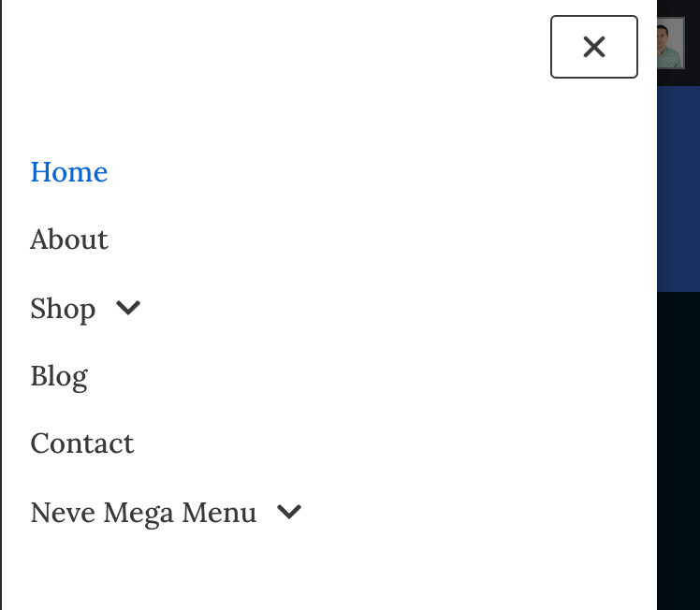Dismiss the sidebar using the outlined close button
The width and height of the screenshot is (700, 610).
click(593, 47)
